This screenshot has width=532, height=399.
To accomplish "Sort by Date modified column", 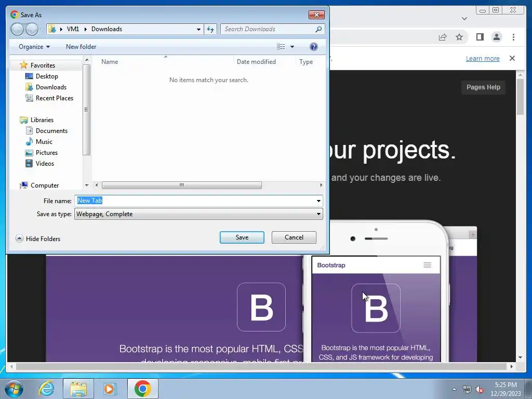I will click(256, 62).
